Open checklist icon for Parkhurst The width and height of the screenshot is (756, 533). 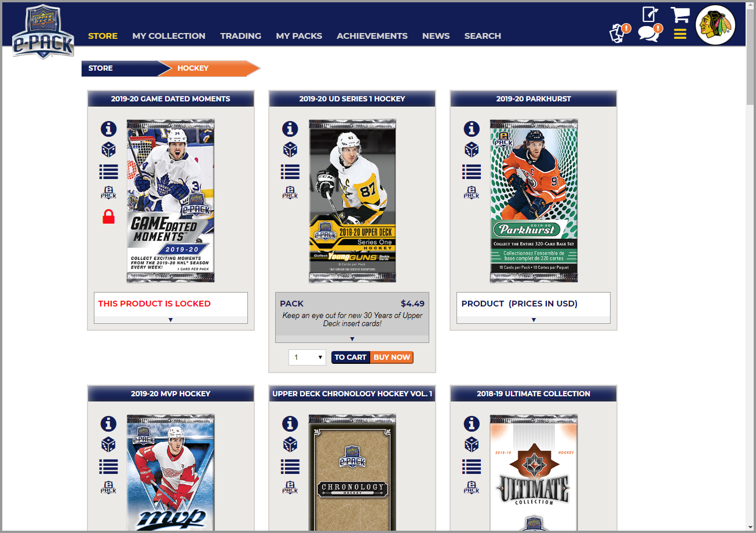coord(472,171)
